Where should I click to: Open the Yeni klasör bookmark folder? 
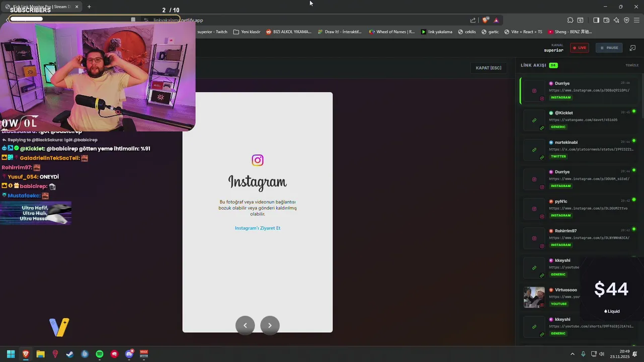coord(247,32)
